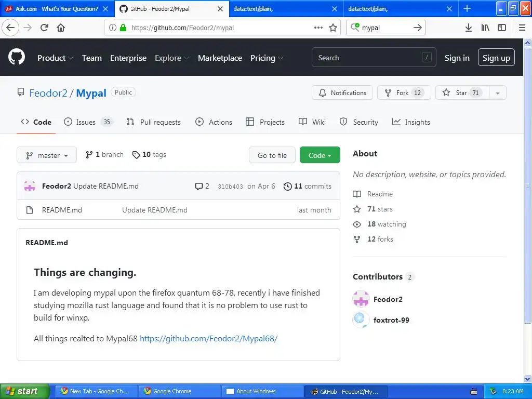Open the Downloads arrow icon

[468, 28]
